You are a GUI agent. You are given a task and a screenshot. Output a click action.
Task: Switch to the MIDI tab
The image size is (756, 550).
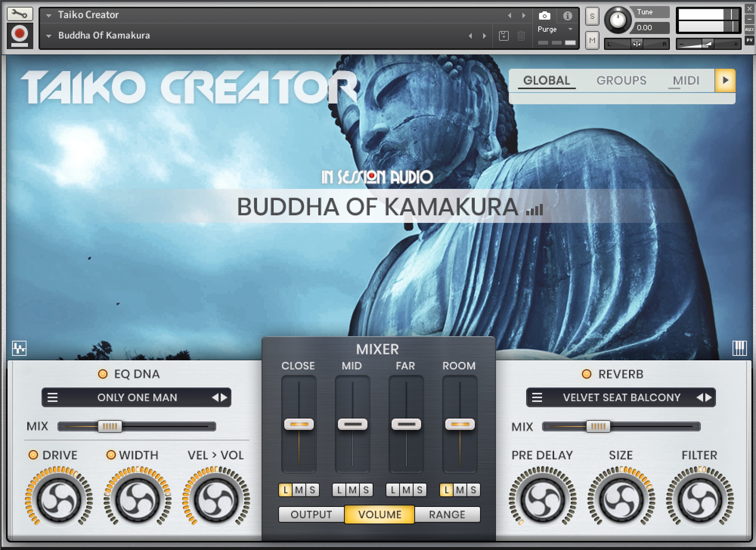click(x=686, y=80)
